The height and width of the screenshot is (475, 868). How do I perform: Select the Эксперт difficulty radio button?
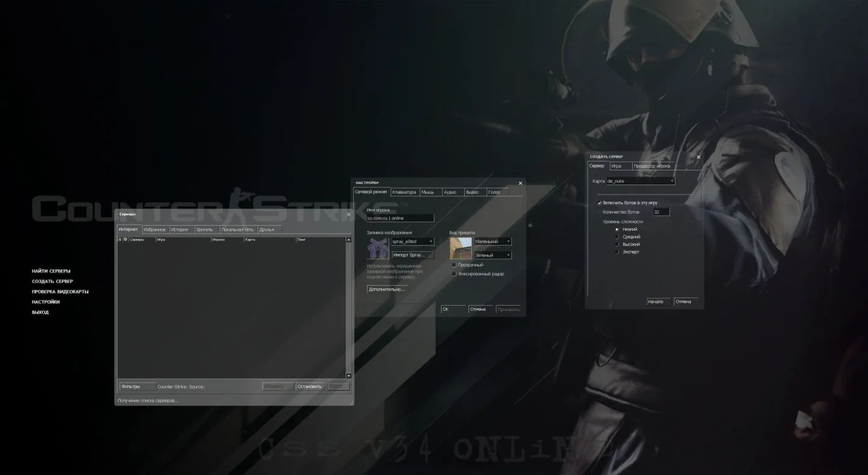617,252
